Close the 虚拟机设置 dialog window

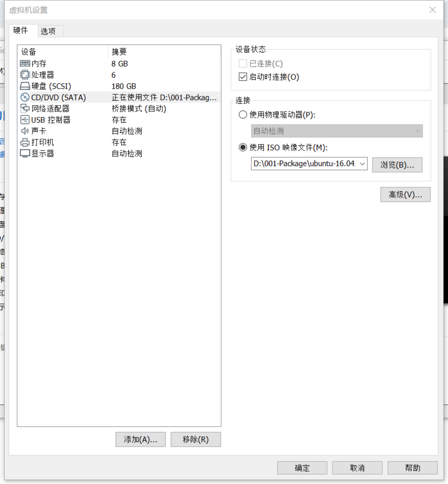[x=433, y=10]
